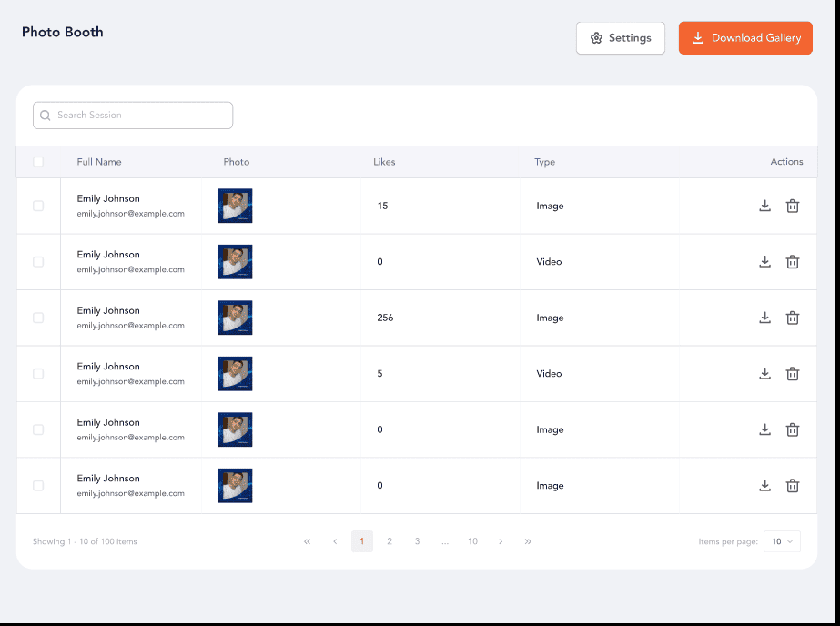Click the Actions column header
This screenshot has height=626, width=840.
pyautogui.click(x=786, y=161)
